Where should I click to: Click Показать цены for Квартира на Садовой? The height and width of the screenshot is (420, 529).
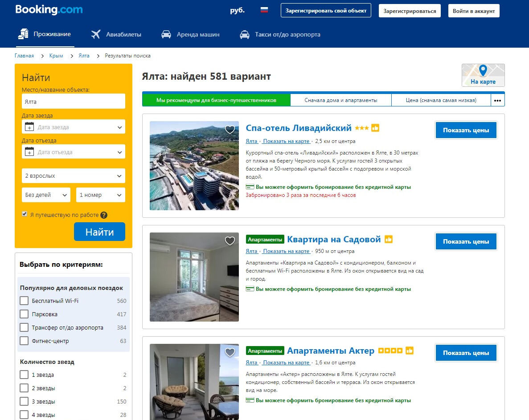(x=466, y=241)
